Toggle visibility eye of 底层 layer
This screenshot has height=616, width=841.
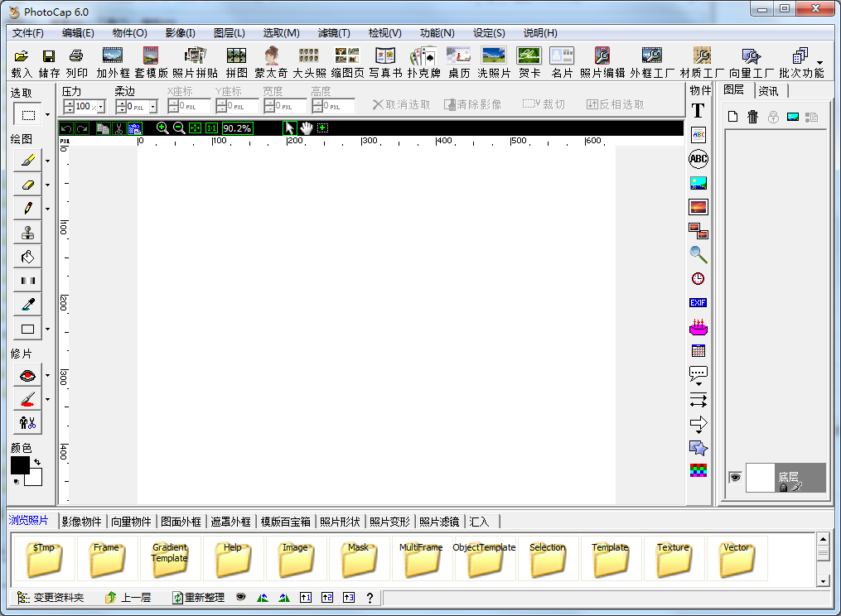(734, 478)
